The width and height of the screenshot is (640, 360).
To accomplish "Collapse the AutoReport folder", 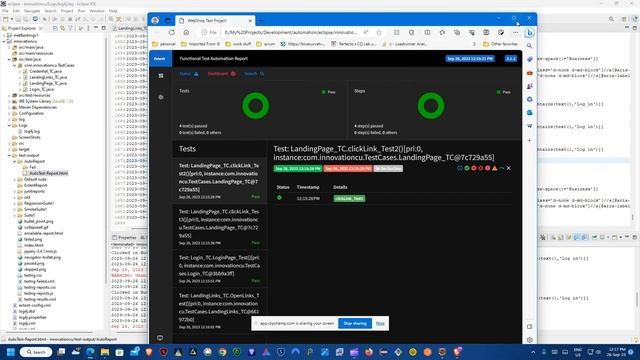I will point(15,161).
